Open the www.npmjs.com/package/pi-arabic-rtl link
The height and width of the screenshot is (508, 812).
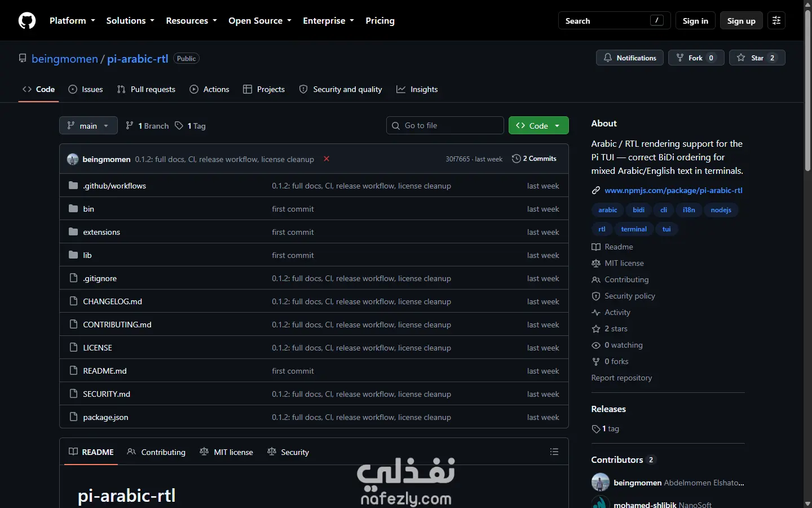pos(673,191)
